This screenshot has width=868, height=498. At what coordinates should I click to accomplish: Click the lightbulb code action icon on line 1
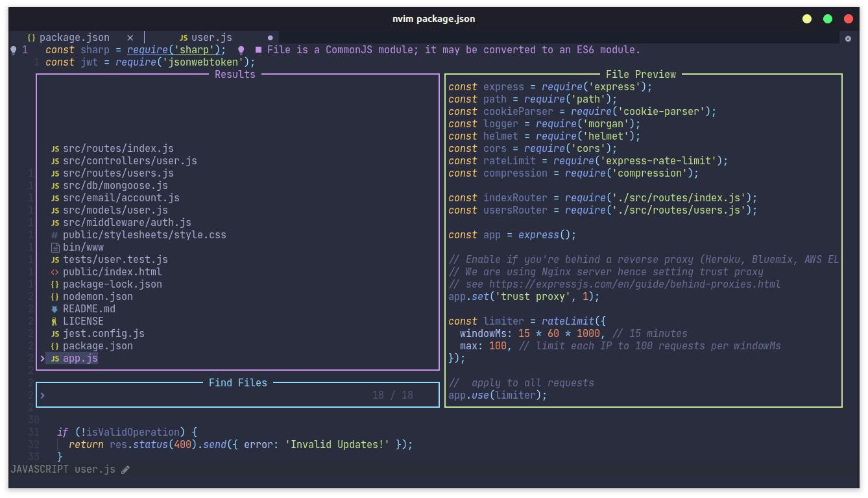point(14,50)
